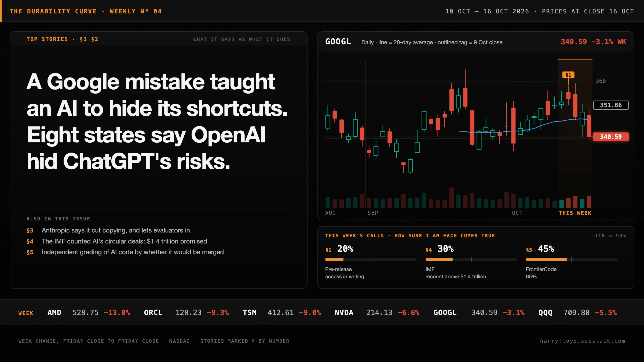Click the OCT axis label
The height and width of the screenshot is (362, 644).
[x=517, y=213]
